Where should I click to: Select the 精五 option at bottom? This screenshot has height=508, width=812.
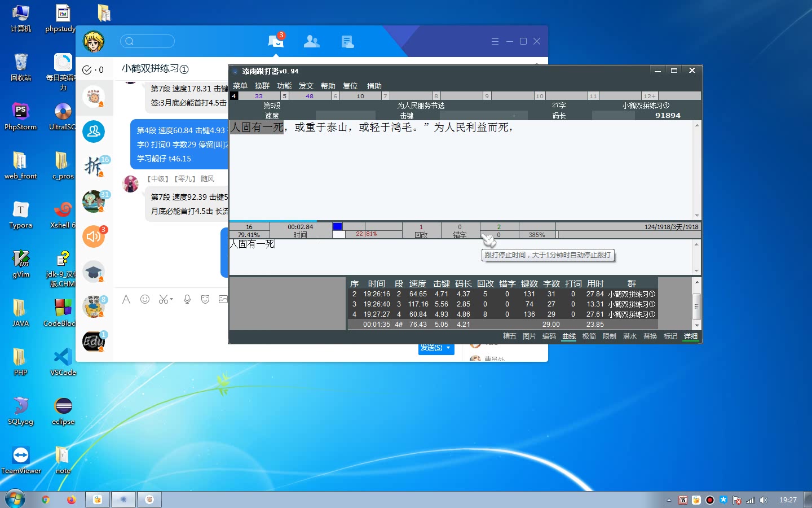click(x=509, y=336)
